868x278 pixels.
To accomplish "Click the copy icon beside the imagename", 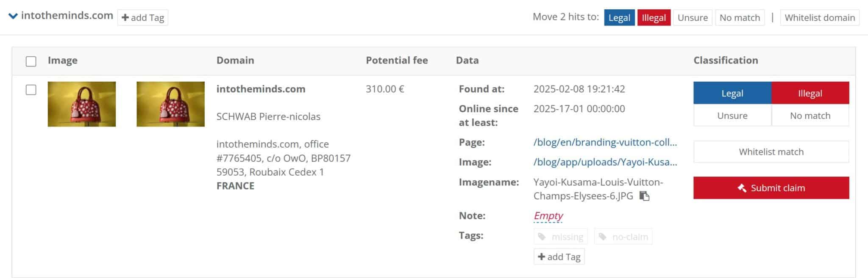I will [644, 196].
